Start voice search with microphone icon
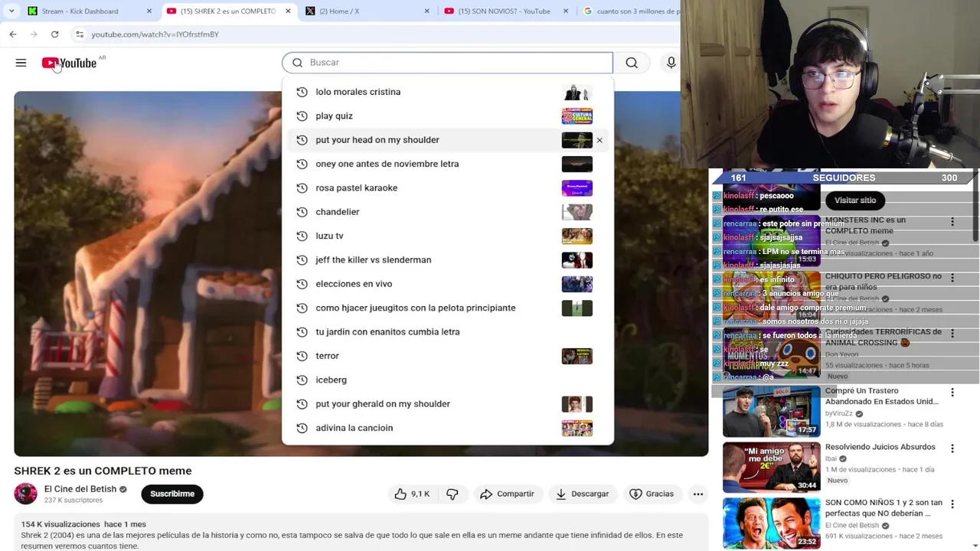Screen dimensions: 980x551 point(671,63)
